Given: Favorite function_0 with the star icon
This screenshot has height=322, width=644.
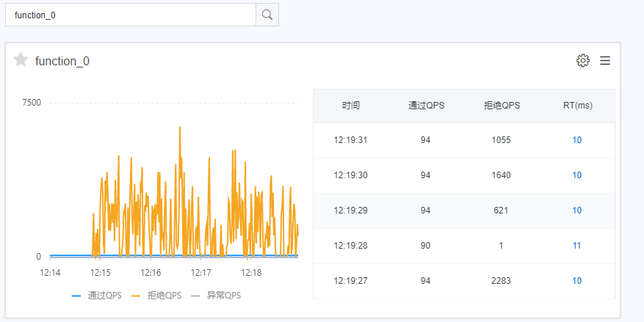Looking at the screenshot, I should [x=21, y=60].
